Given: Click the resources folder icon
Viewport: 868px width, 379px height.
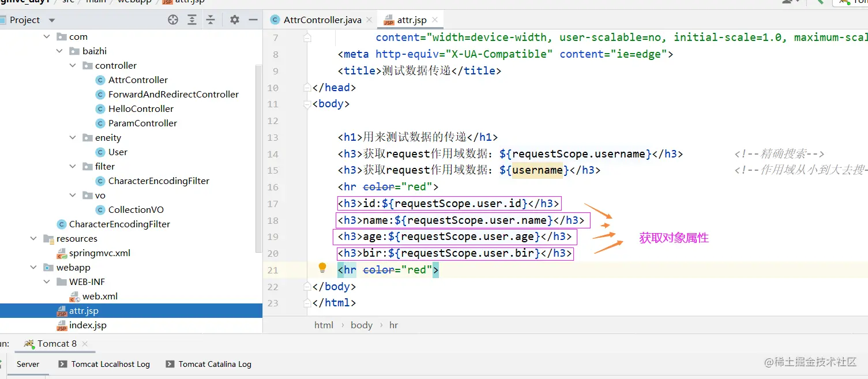Looking at the screenshot, I should [48, 238].
